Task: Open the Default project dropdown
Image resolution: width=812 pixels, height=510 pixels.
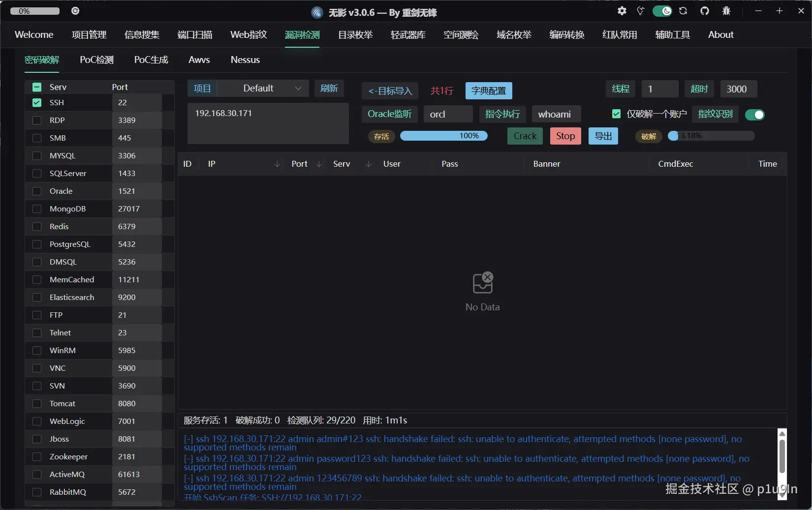Action: (x=263, y=89)
